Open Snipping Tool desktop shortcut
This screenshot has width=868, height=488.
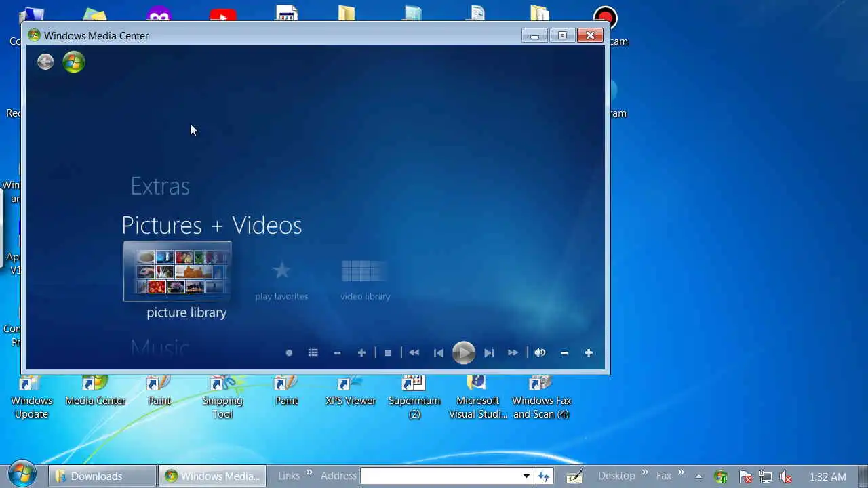222,398
